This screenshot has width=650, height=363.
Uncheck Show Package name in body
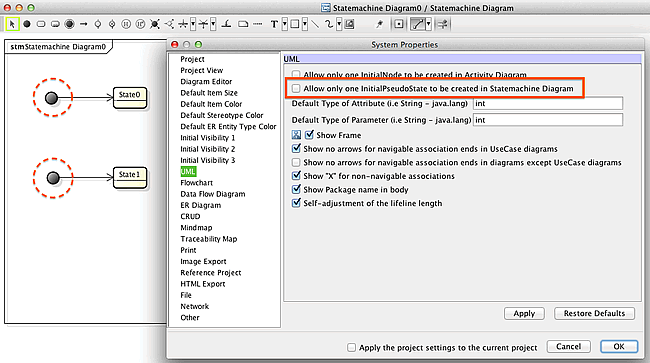click(296, 190)
